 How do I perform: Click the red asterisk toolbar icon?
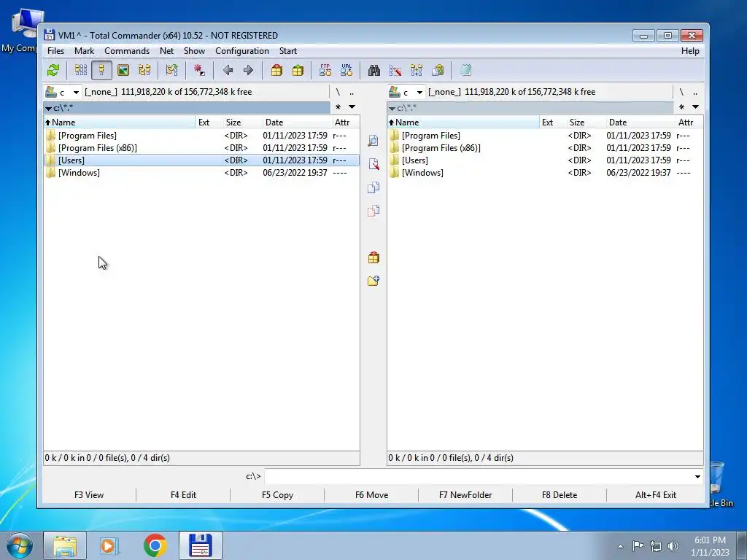(x=199, y=71)
